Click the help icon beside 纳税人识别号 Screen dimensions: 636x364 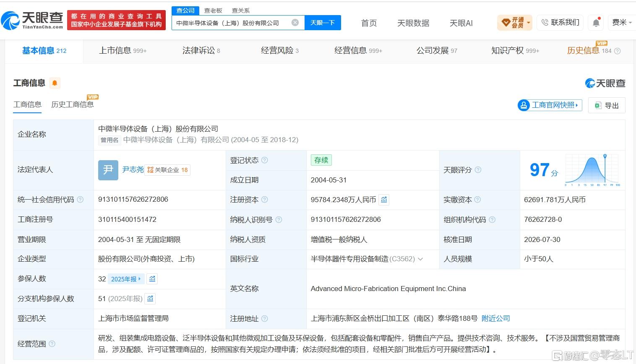(x=279, y=220)
